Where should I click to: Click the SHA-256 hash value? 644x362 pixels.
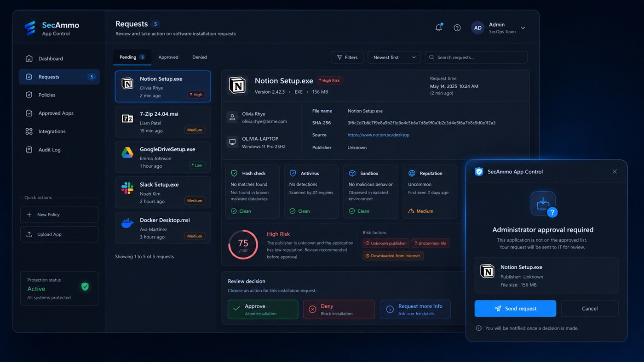click(x=421, y=123)
